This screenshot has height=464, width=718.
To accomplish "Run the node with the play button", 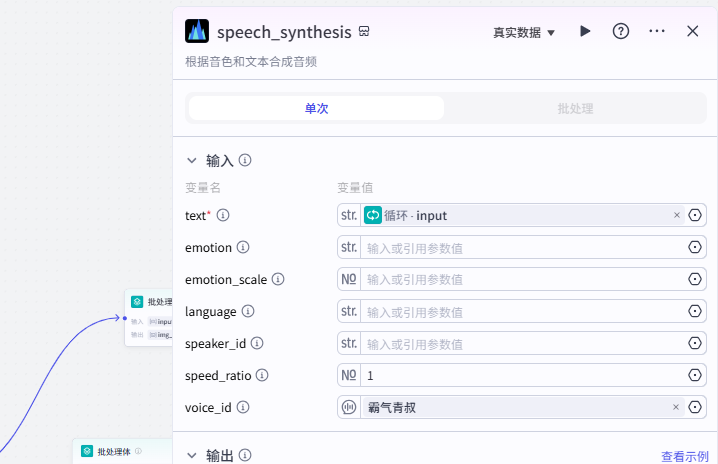I will (x=585, y=31).
